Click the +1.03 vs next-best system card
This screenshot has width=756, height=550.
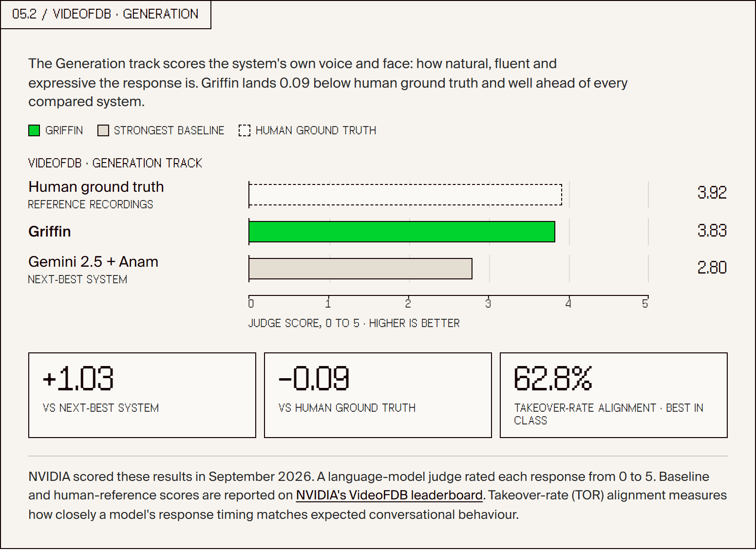pyautogui.click(x=142, y=395)
